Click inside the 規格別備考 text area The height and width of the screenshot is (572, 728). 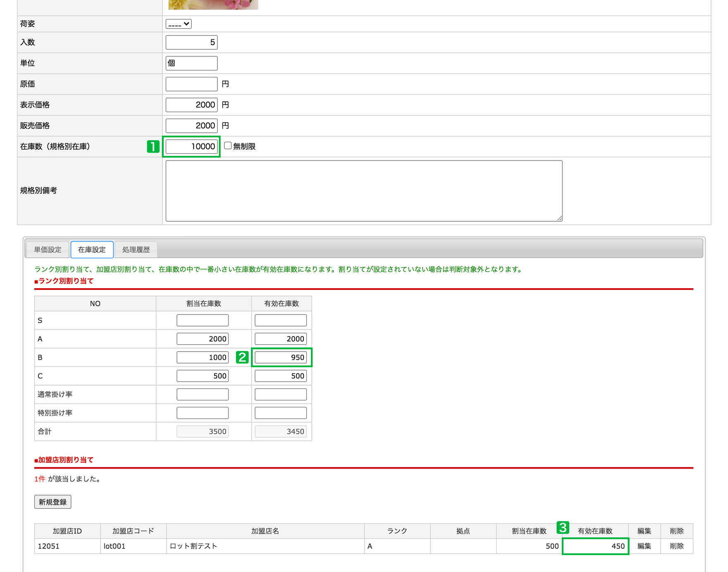pyautogui.click(x=364, y=191)
